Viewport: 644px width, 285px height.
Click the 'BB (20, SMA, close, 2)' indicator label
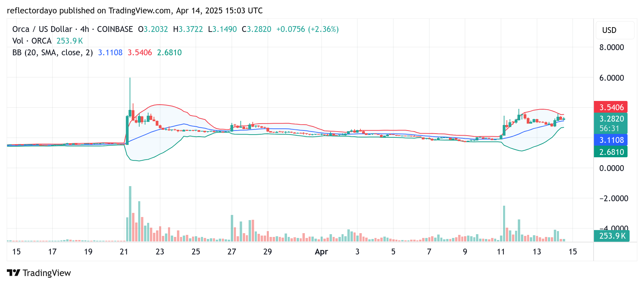[53, 53]
